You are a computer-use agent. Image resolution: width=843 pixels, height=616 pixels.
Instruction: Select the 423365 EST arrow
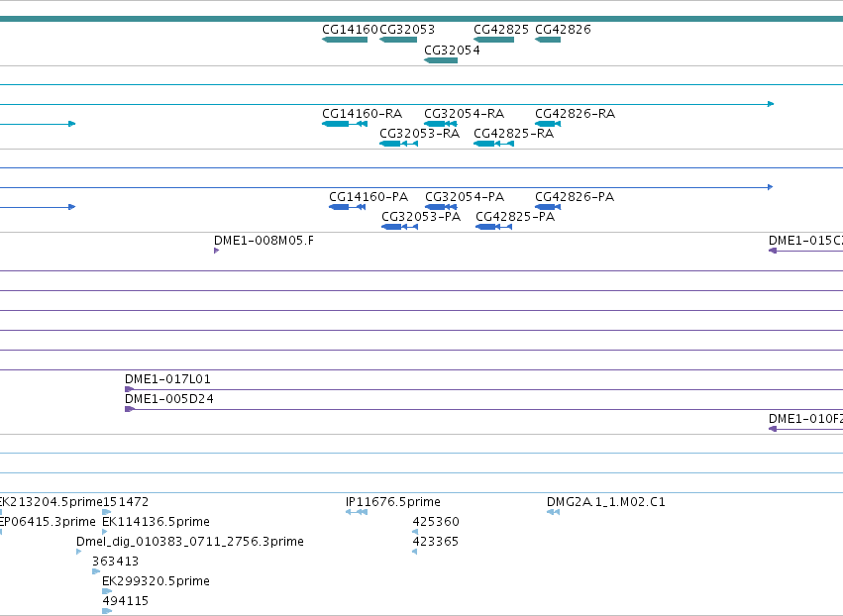(414, 552)
